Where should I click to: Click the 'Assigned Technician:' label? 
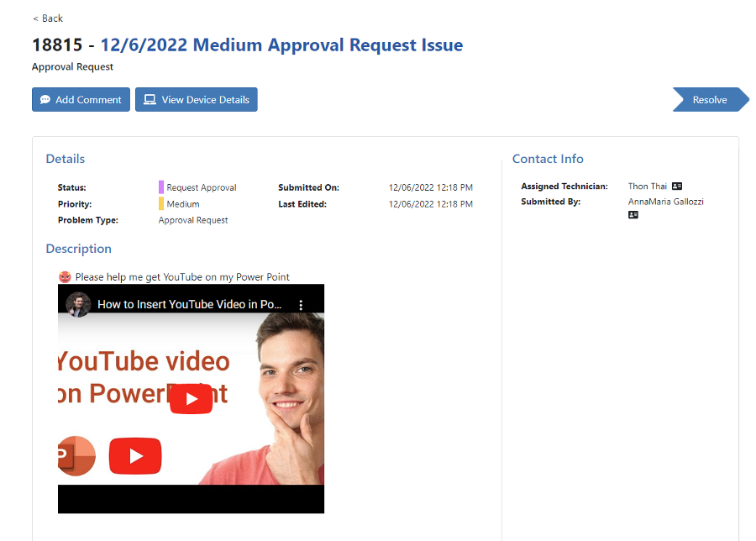click(564, 186)
